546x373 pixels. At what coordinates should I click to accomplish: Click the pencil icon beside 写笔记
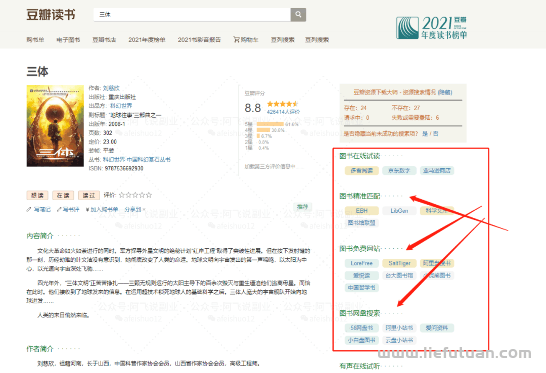(x=29, y=210)
